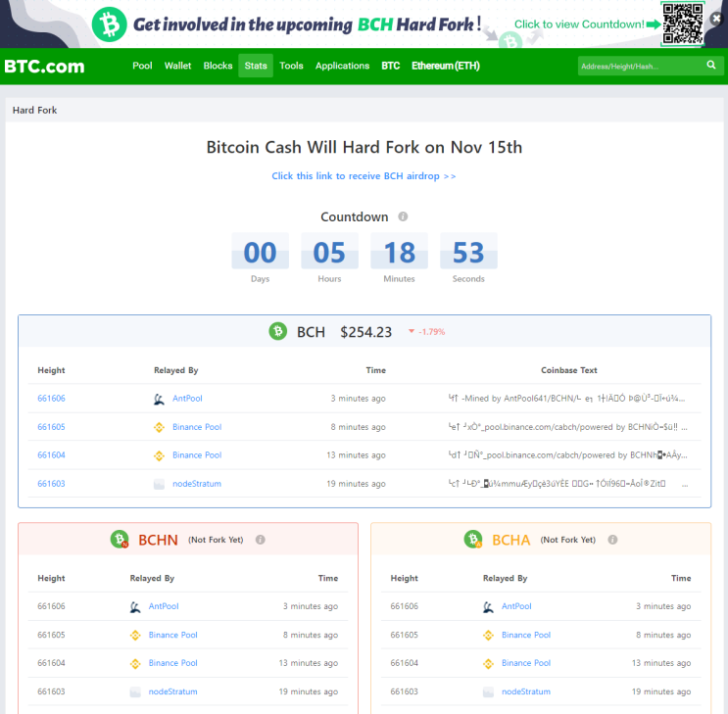Open the Blocks menu
The width and height of the screenshot is (728, 714).
(x=218, y=66)
